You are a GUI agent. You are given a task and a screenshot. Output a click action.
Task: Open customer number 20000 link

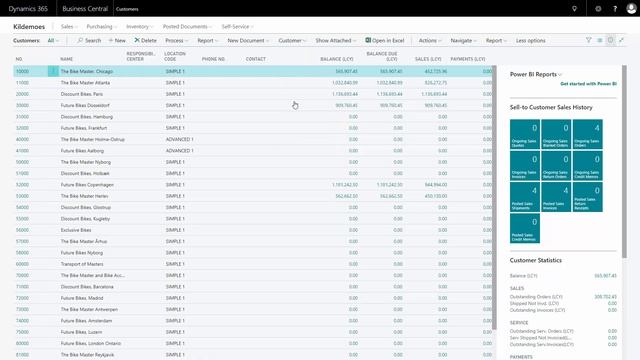point(22,94)
